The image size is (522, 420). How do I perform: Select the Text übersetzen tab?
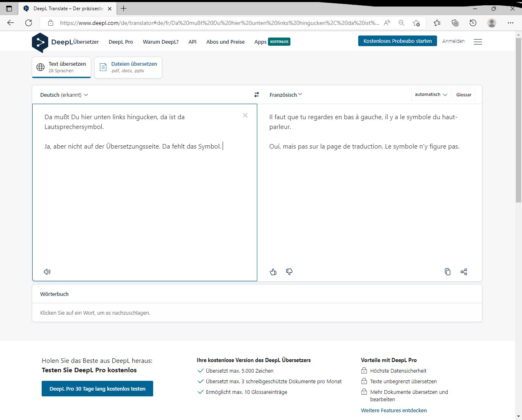[61, 67]
